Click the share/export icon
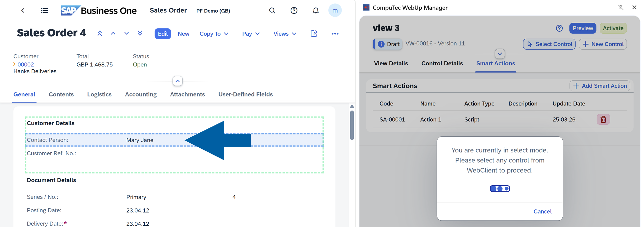Image resolution: width=644 pixels, height=227 pixels. (x=314, y=33)
